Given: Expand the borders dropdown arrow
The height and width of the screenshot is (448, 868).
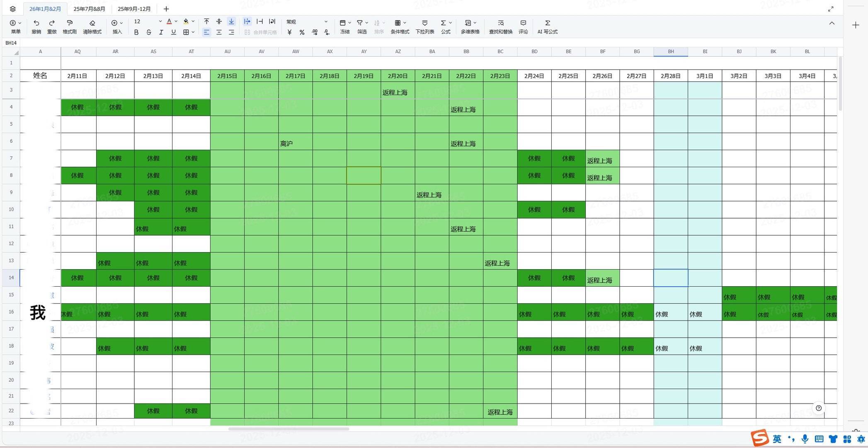Looking at the screenshot, I should [x=193, y=32].
